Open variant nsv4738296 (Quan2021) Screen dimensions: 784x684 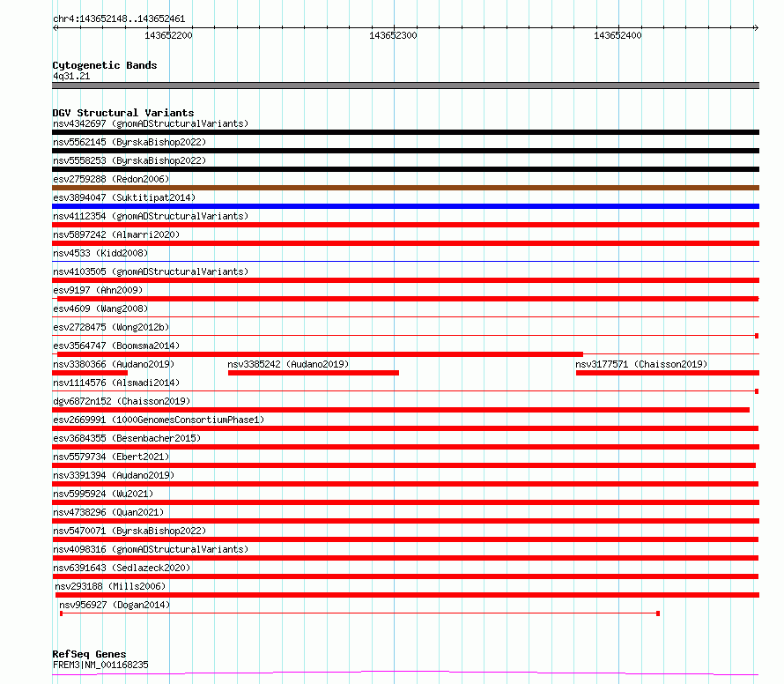pyautogui.click(x=108, y=512)
